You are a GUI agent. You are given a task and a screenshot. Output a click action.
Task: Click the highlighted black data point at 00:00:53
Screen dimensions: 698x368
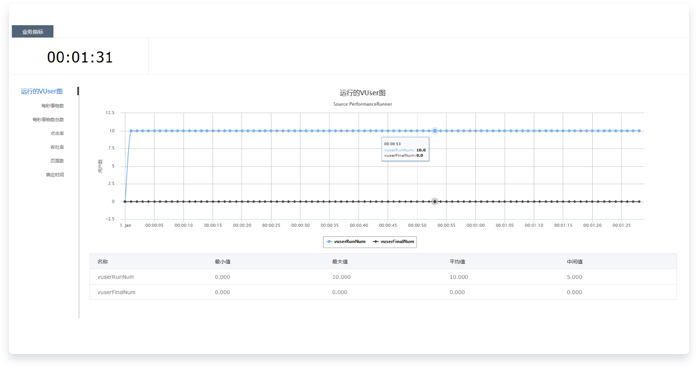pyautogui.click(x=435, y=202)
